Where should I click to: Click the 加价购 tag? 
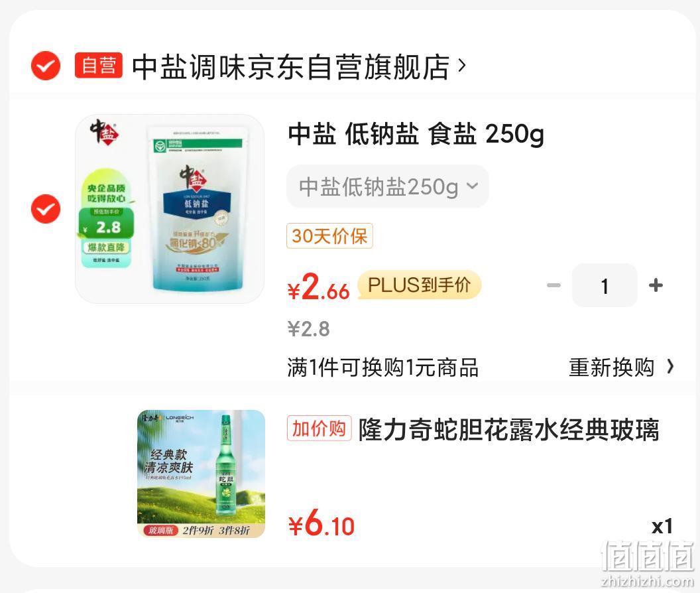coord(320,428)
